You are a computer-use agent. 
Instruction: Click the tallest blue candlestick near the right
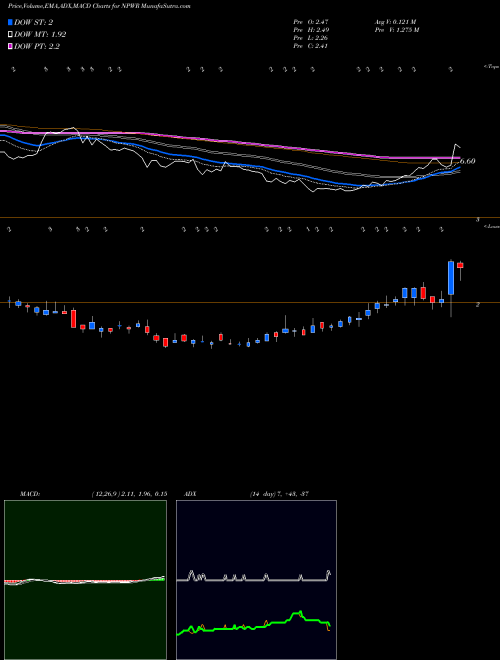pos(451,278)
